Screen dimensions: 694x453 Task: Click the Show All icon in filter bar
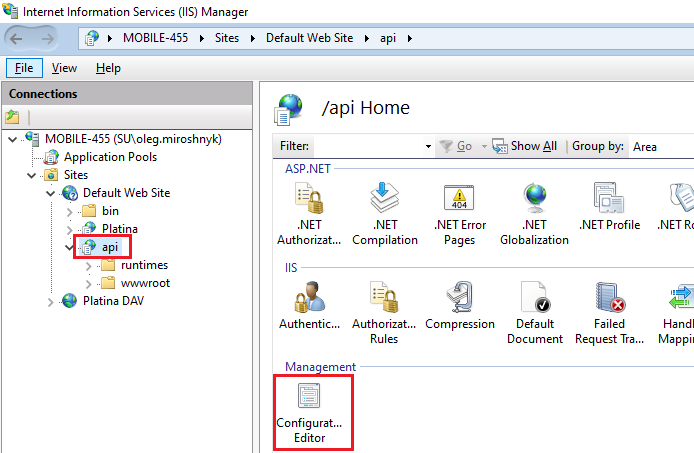click(x=500, y=146)
